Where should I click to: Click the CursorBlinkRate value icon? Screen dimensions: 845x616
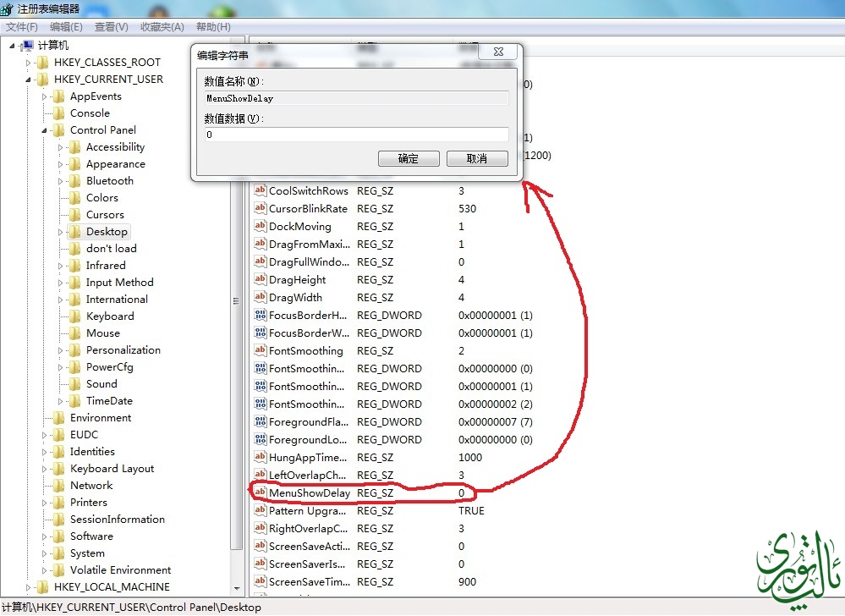pos(261,209)
